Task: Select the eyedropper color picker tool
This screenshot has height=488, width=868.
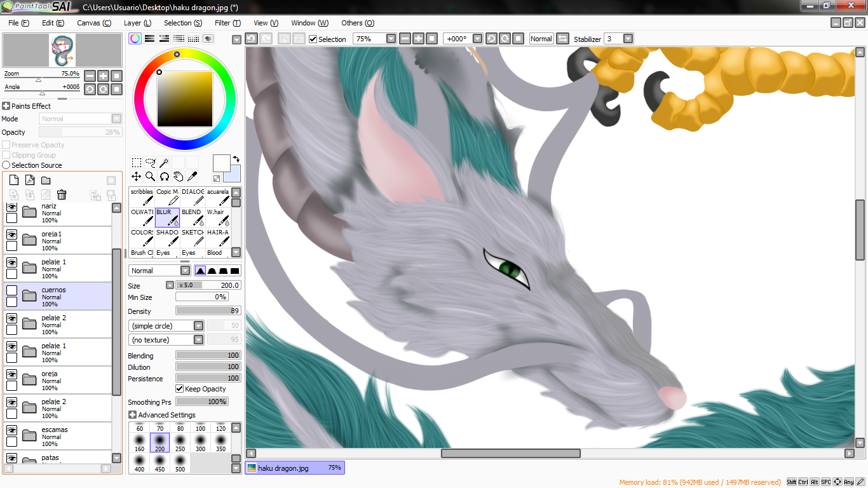Action: pos(193,177)
